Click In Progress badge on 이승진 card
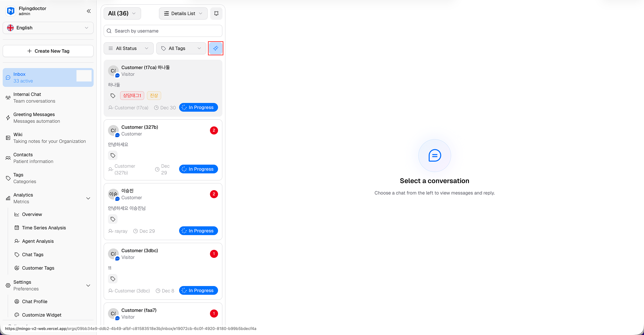Image resolution: width=644 pixels, height=335 pixels. pos(199,231)
